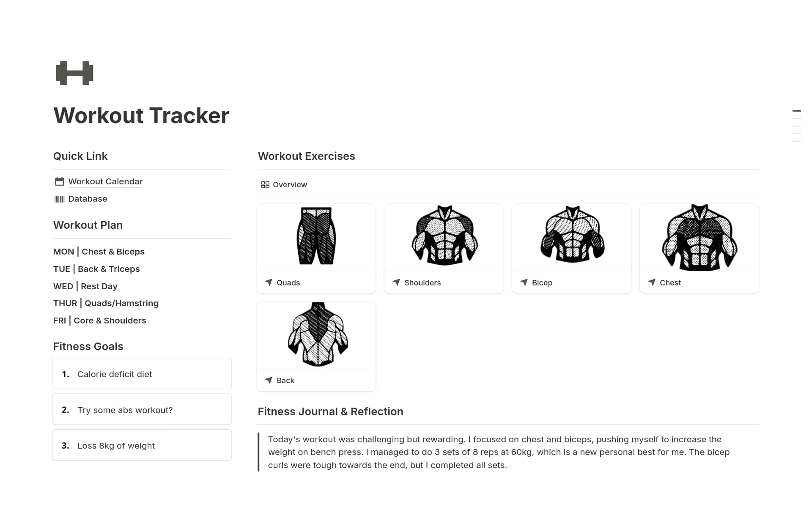This screenshot has width=812, height=507.
Task: Click the pin icon on the Bicep card
Action: point(524,282)
